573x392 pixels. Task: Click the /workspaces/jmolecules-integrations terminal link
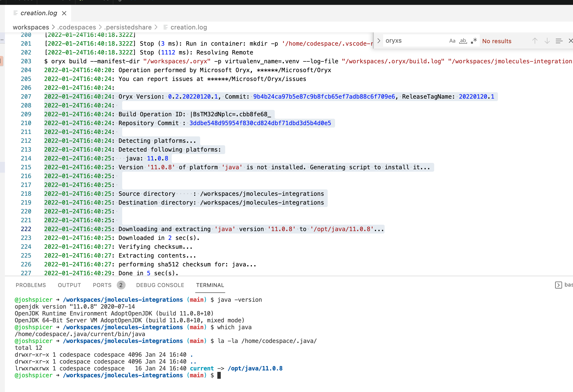point(123,300)
